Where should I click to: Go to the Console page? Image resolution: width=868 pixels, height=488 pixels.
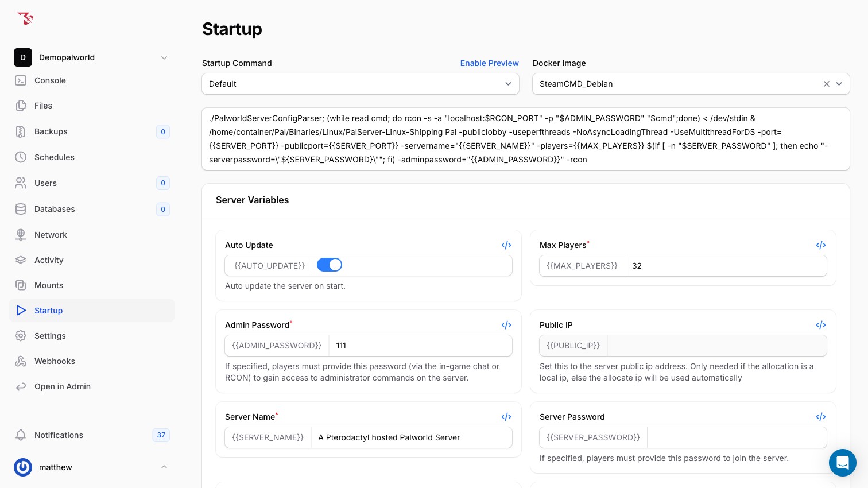[92, 80]
